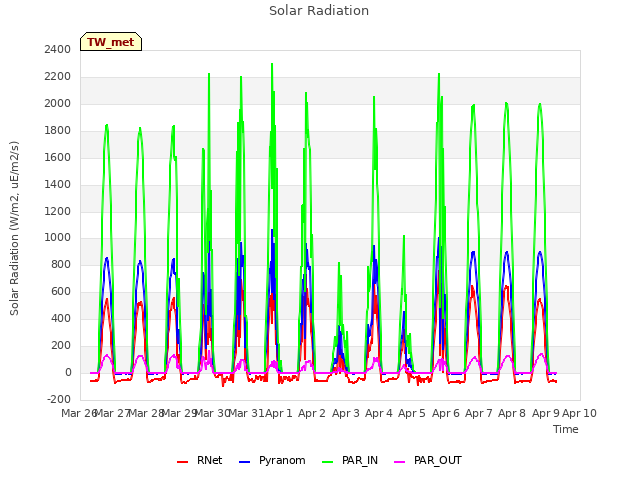Click the red RNet legend swatch

(182, 462)
